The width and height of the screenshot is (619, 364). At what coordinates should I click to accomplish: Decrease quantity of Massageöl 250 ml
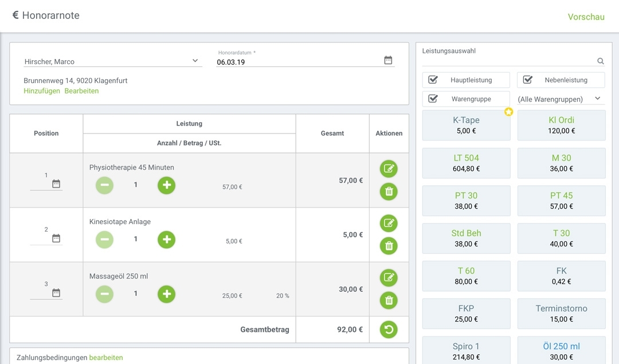[104, 294]
